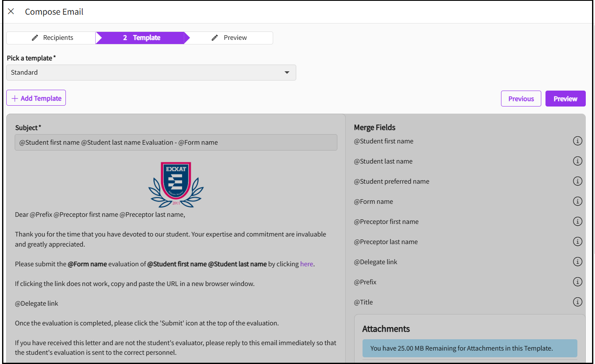The width and height of the screenshot is (595, 364).
Task: Click info icon next to @Preceptor first name
Action: (x=577, y=221)
